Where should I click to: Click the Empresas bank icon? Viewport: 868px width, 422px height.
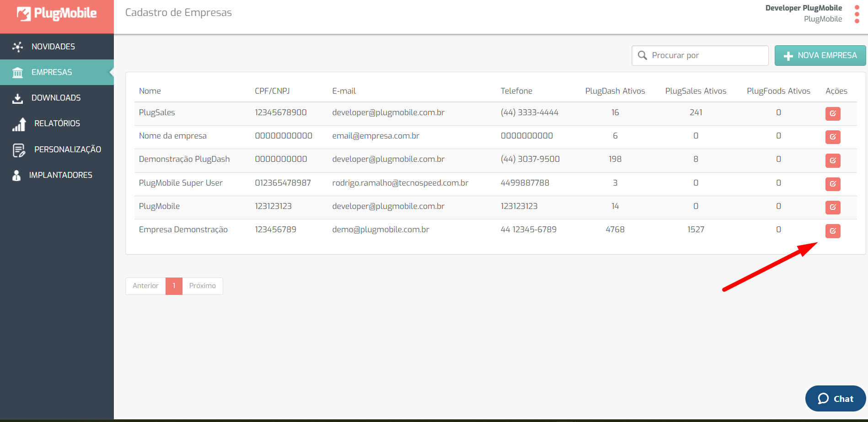pos(17,72)
